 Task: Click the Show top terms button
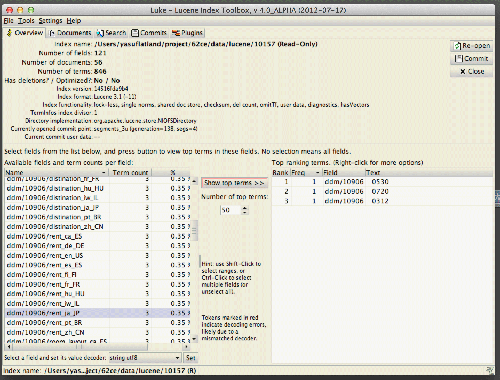pyautogui.click(x=234, y=183)
